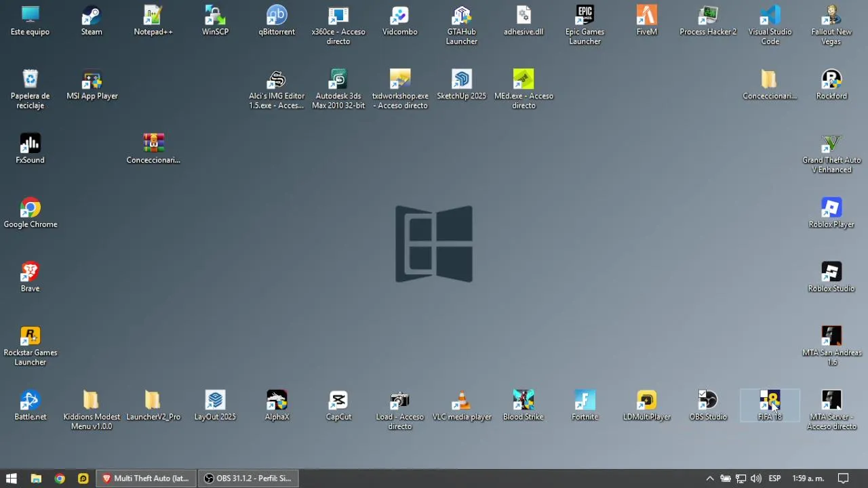The width and height of the screenshot is (868, 488).
Task: Open Kiddions Modest Menu folder
Action: [92, 411]
